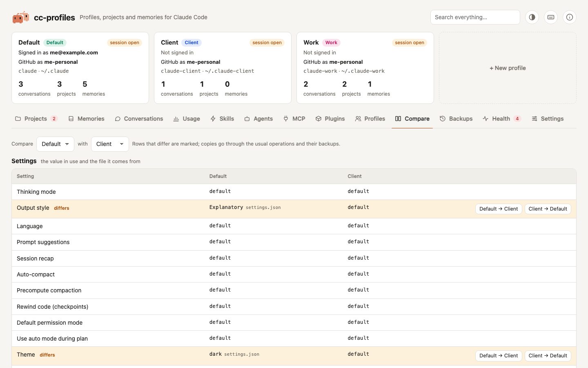Click the Projects tab badge 2
Image resolution: width=588 pixels, height=368 pixels.
[x=54, y=119]
